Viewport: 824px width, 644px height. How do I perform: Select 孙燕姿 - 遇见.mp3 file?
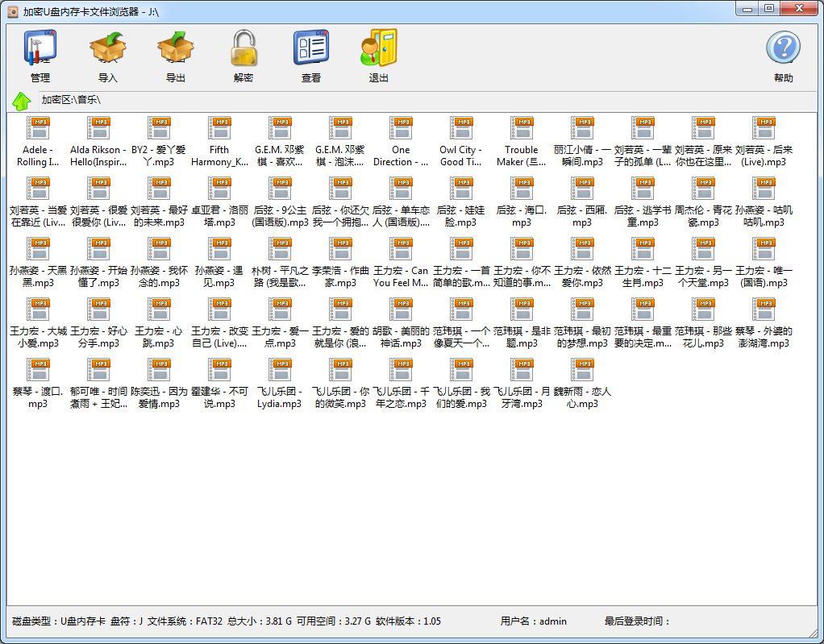click(x=219, y=263)
